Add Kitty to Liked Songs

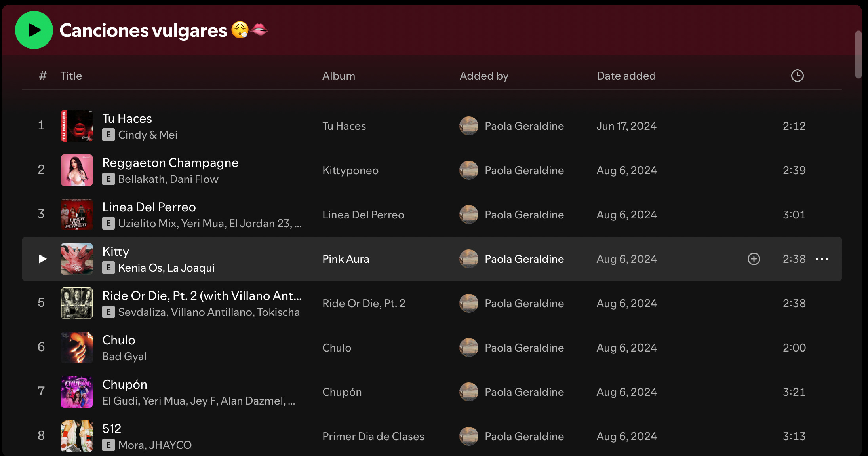click(x=754, y=259)
